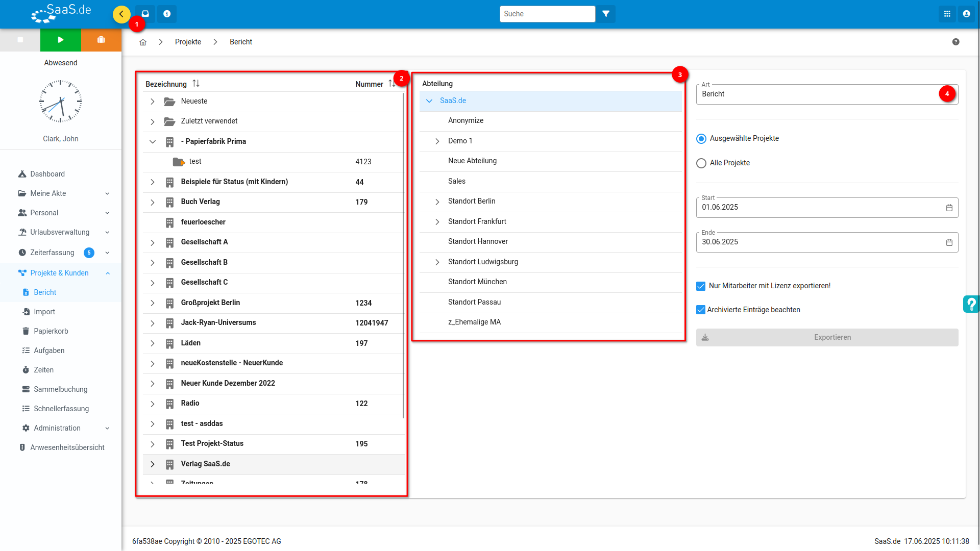Sort by Nummer column arrows
Screen dimensions: 980x551
pos(391,83)
